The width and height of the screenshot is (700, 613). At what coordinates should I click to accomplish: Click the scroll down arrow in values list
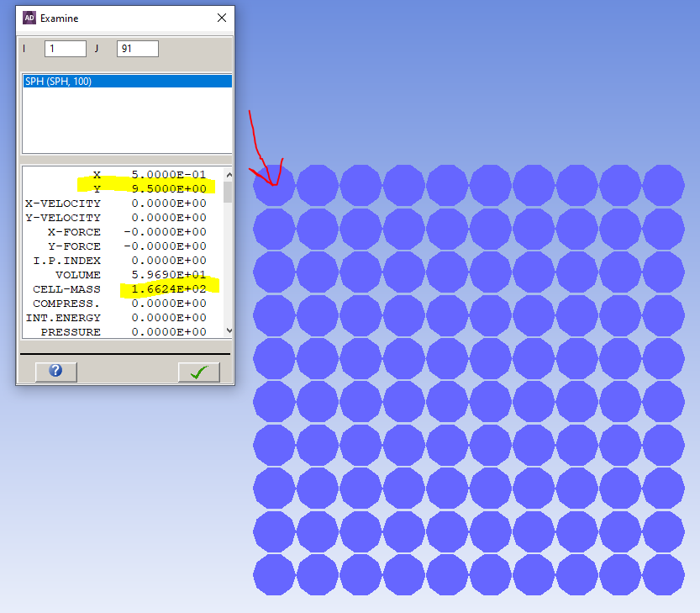point(229,330)
